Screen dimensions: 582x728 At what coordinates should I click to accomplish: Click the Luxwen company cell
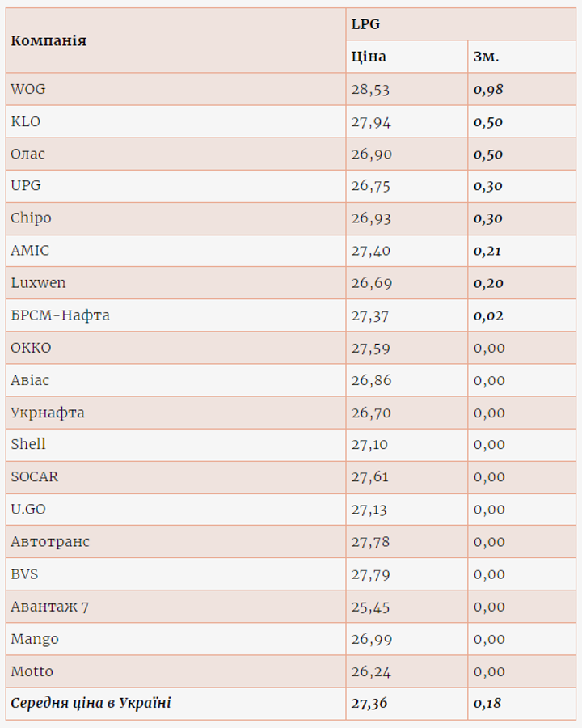[x=38, y=283]
